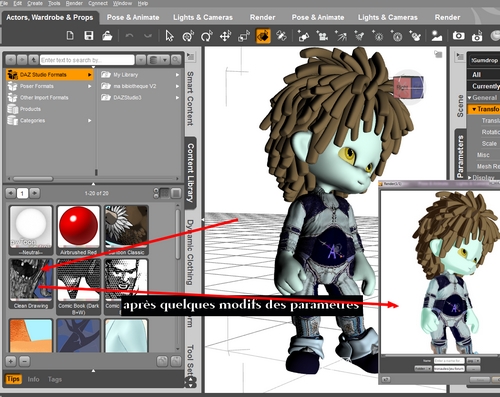This screenshot has height=397, width=500.
Task: Click the Render camera icon
Action: (x=458, y=35)
